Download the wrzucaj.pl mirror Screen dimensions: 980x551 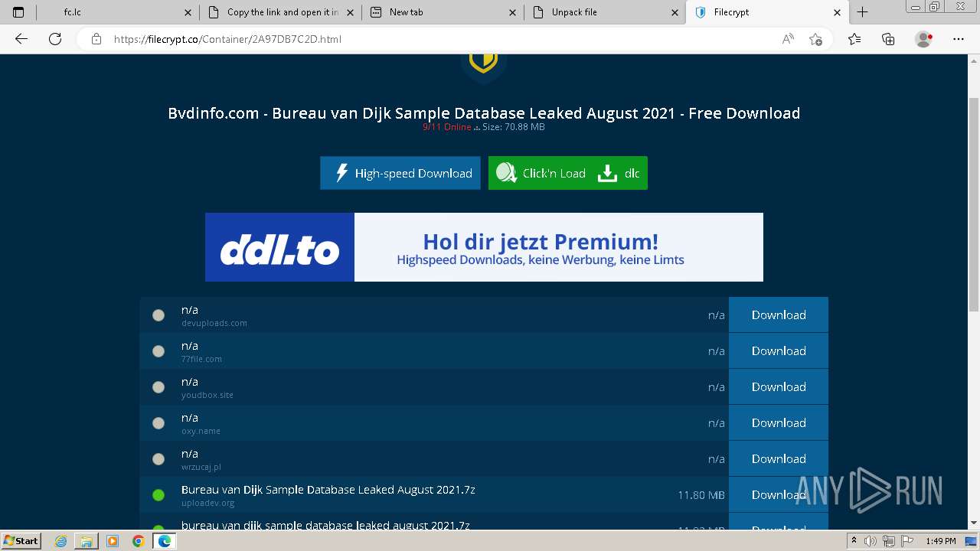tap(779, 458)
